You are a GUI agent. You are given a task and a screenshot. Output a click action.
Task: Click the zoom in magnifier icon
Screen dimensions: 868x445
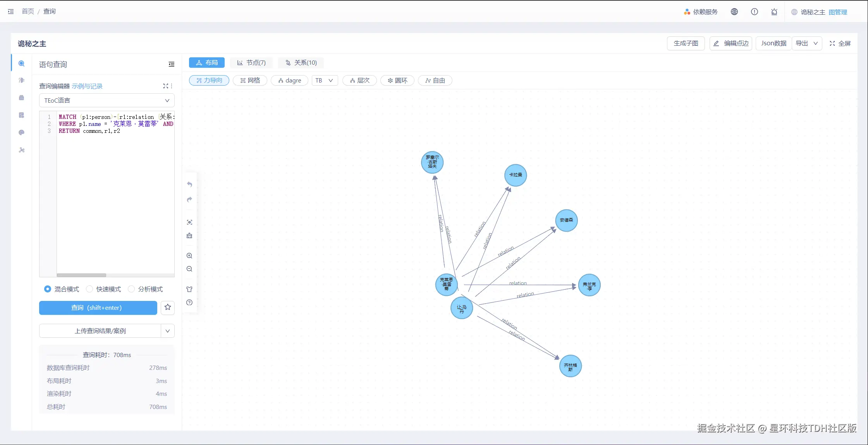(189, 256)
